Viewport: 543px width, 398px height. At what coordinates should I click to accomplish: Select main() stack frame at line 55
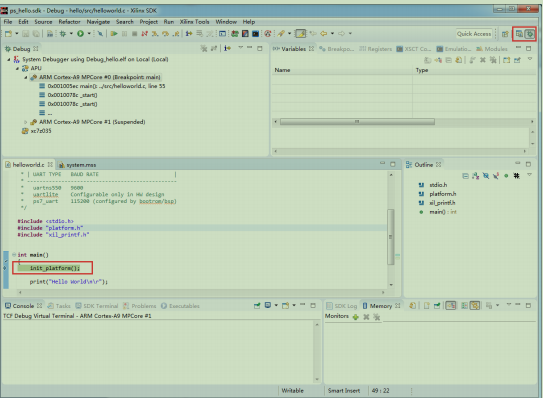point(102,86)
